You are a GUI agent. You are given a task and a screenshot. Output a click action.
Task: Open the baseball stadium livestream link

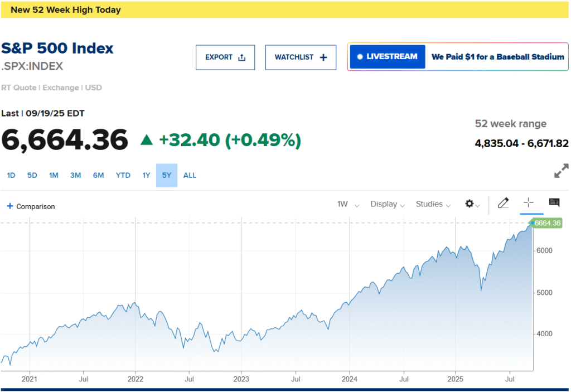497,57
